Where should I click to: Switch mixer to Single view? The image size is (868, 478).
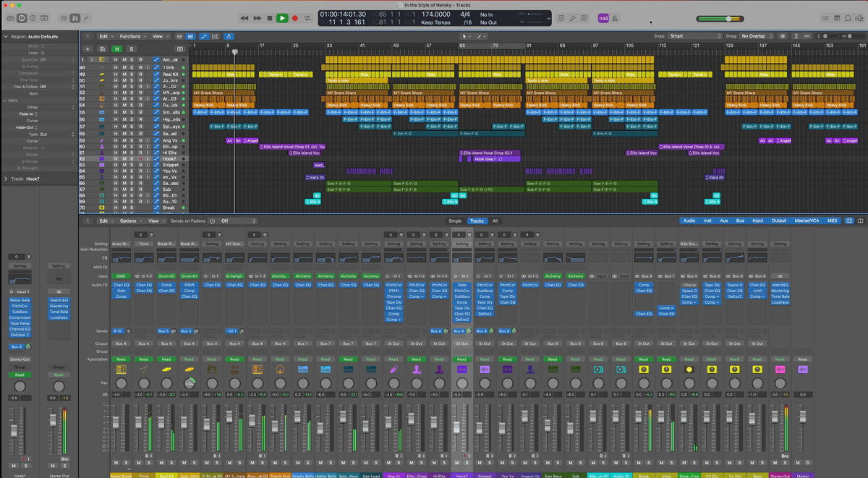(x=455, y=221)
